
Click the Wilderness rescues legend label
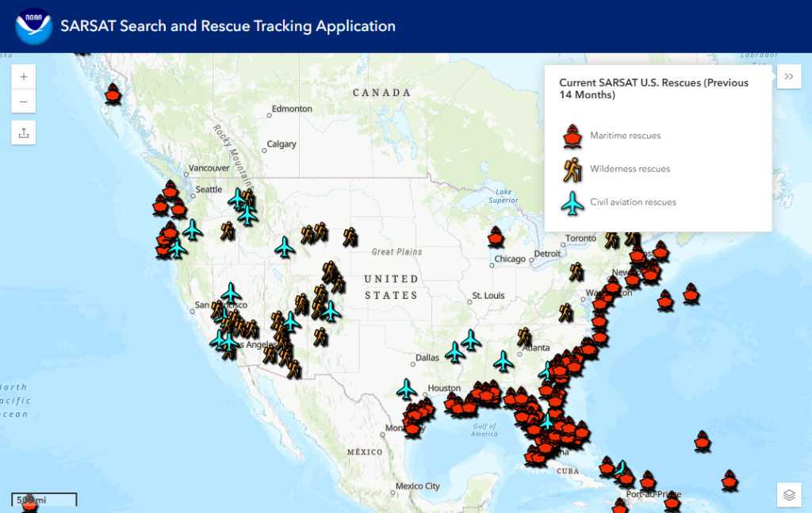(x=630, y=169)
